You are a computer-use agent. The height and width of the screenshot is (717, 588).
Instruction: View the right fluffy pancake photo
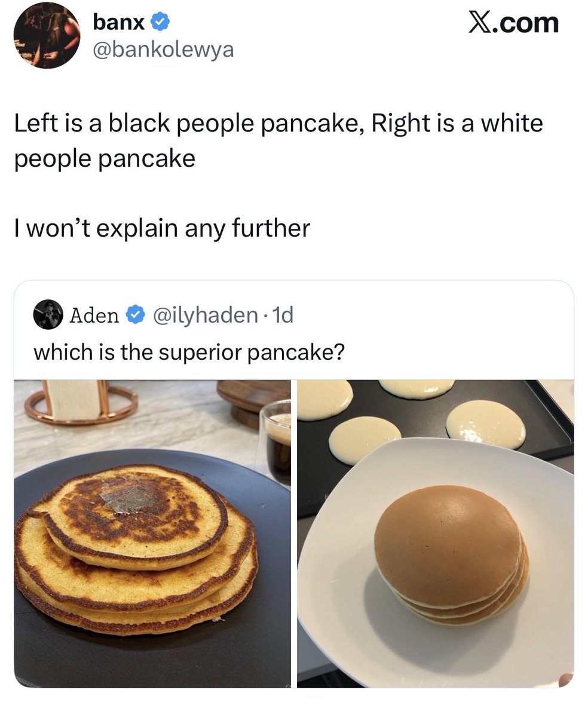(x=436, y=534)
